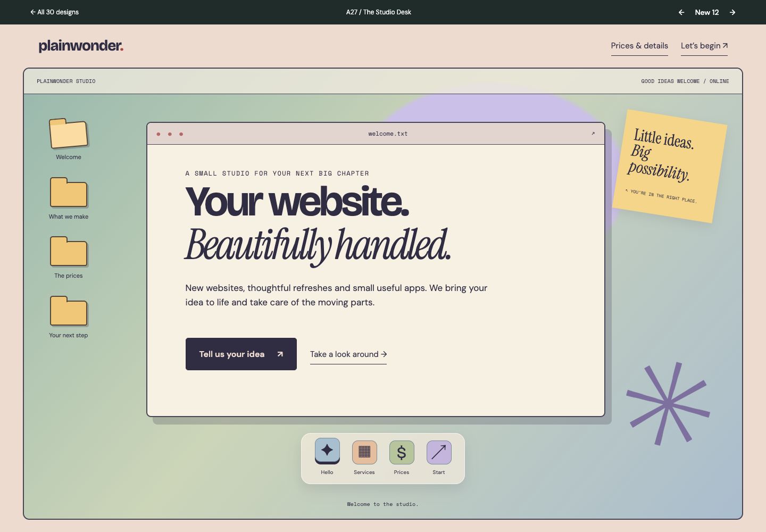Go to the previous design arrow

(681, 12)
